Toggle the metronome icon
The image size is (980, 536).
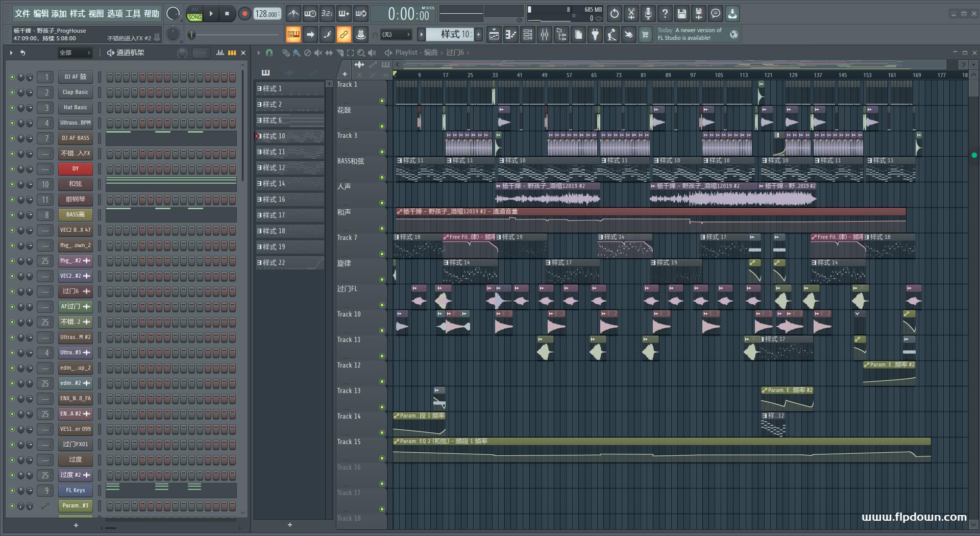(293, 14)
